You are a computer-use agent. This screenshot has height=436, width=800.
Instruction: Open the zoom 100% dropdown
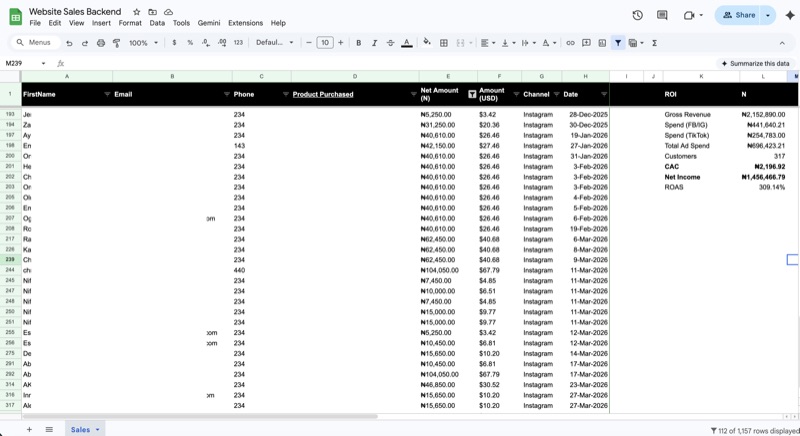(143, 43)
